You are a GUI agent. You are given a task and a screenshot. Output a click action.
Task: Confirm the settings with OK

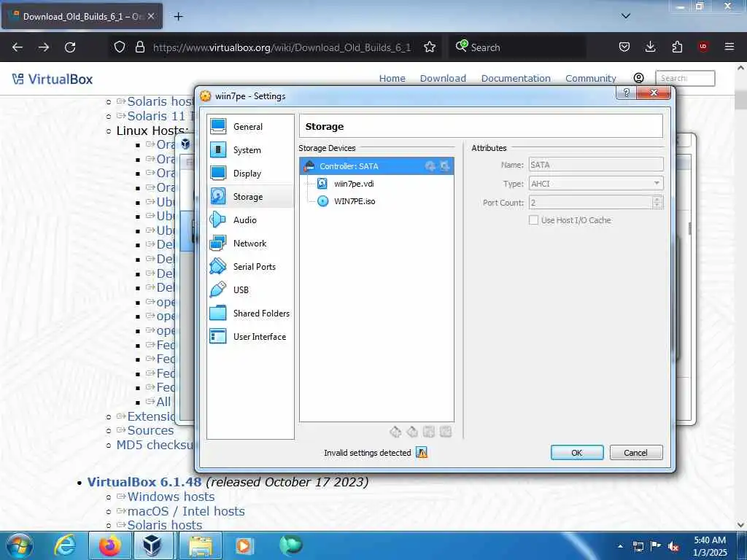coord(577,452)
